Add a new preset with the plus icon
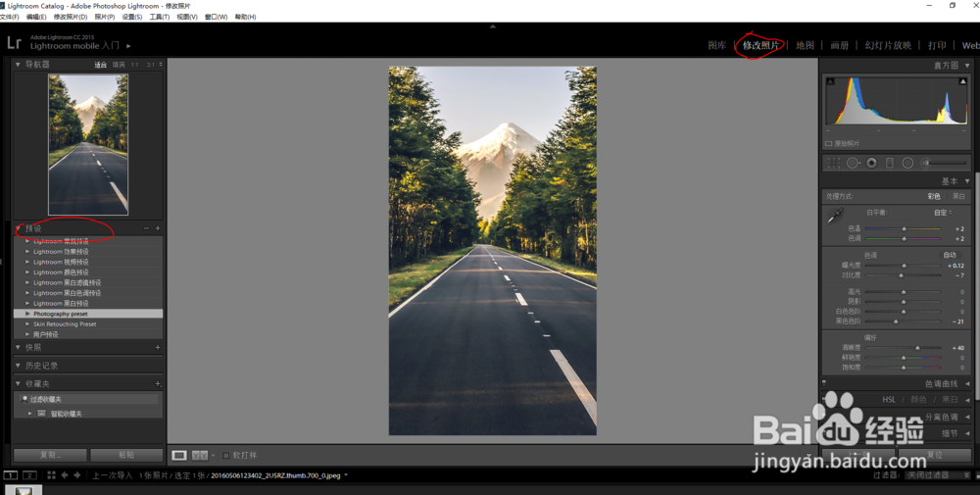 (x=158, y=228)
